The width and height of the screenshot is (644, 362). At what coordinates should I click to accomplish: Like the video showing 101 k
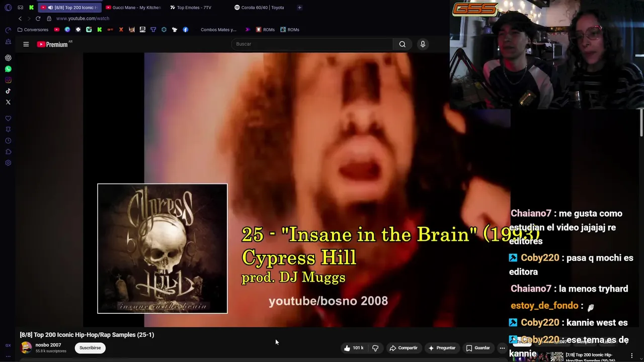click(354, 348)
